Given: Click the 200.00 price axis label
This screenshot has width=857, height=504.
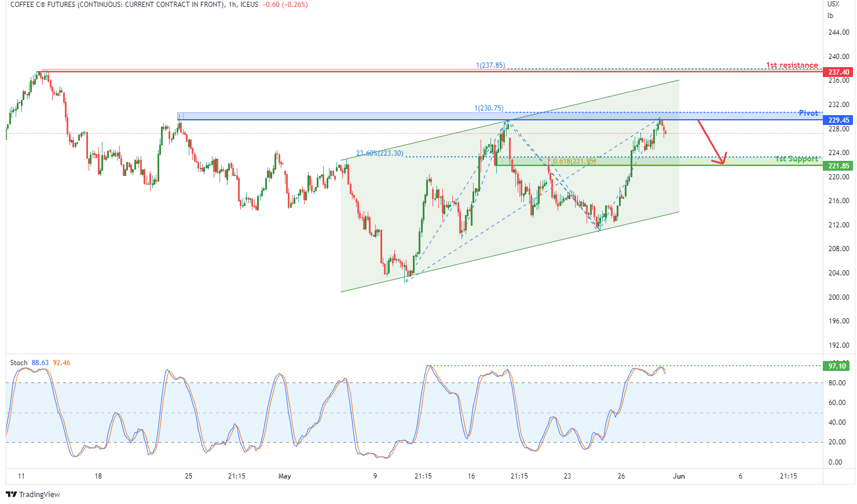Looking at the screenshot, I should coord(838,297).
